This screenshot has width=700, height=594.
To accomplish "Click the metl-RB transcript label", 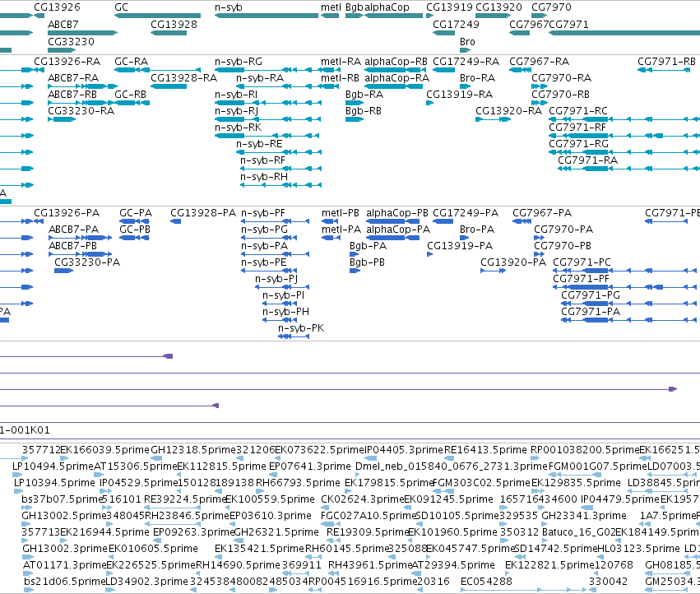I will pyautogui.click(x=340, y=78).
